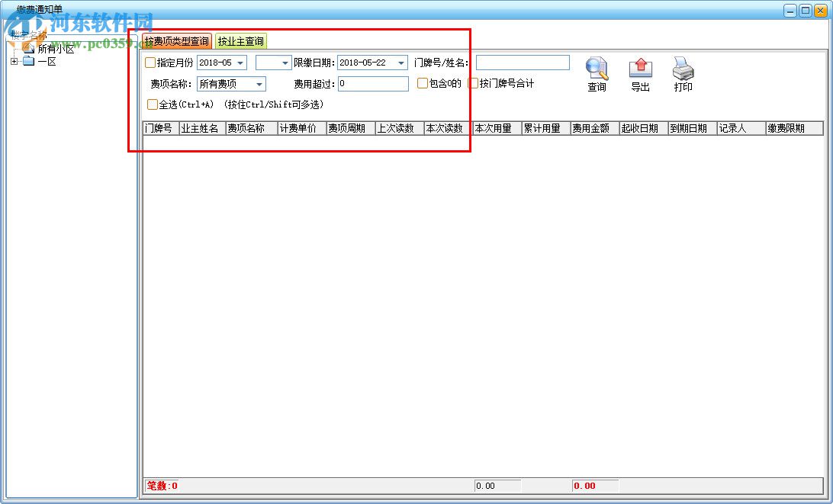Click the 起收日期 column header

click(x=644, y=128)
